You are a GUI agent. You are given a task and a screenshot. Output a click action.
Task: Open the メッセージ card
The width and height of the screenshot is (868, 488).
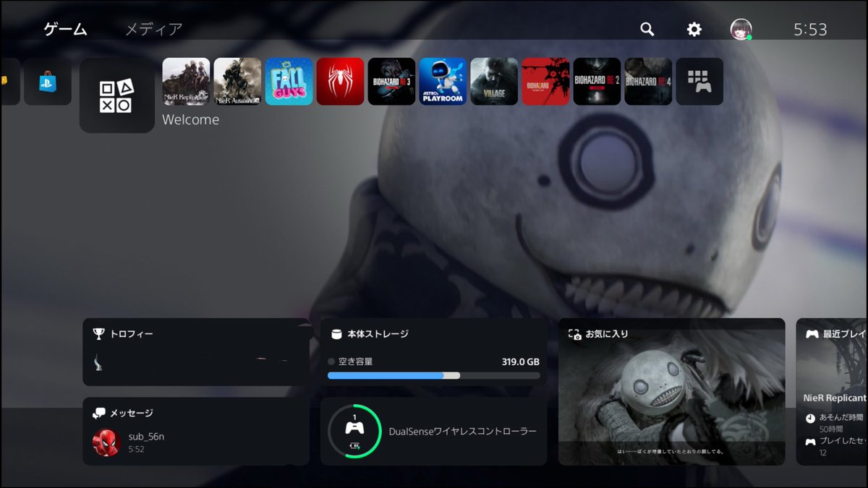pyautogui.click(x=196, y=431)
